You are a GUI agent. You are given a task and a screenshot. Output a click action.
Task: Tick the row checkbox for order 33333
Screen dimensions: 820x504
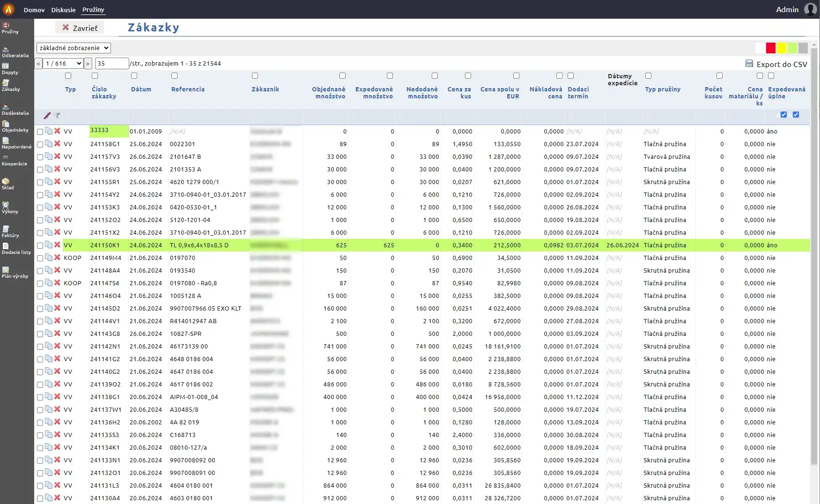(40, 132)
